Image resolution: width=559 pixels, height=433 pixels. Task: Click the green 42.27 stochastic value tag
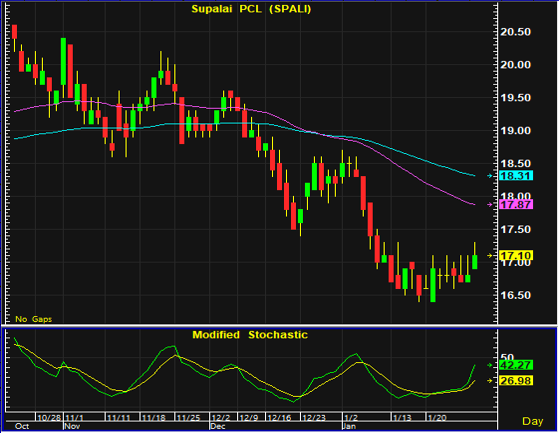tap(516, 365)
